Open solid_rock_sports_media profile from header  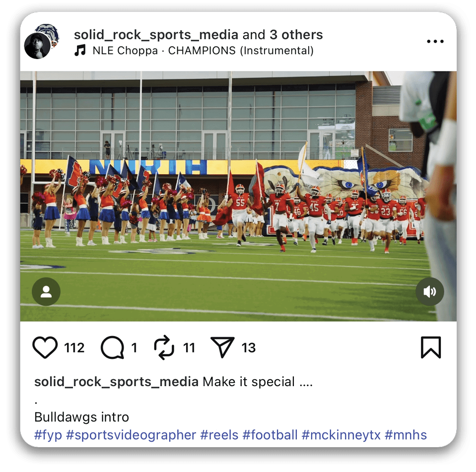coord(156,35)
